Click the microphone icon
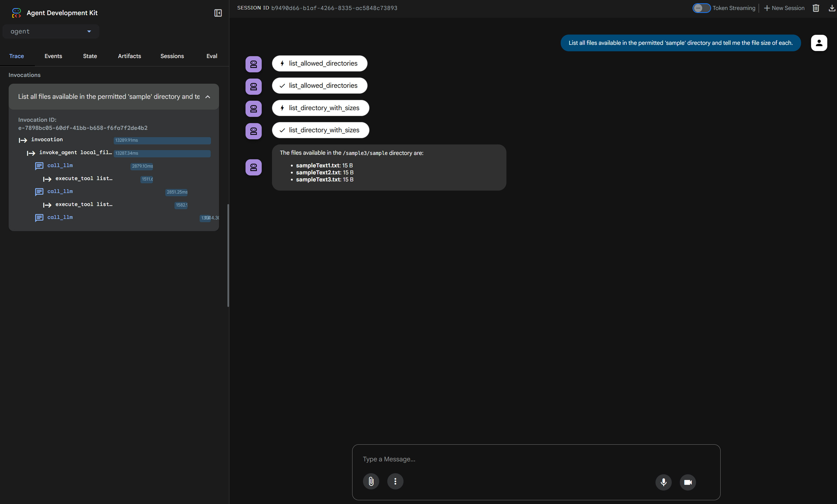This screenshot has width=837, height=504. (x=663, y=482)
